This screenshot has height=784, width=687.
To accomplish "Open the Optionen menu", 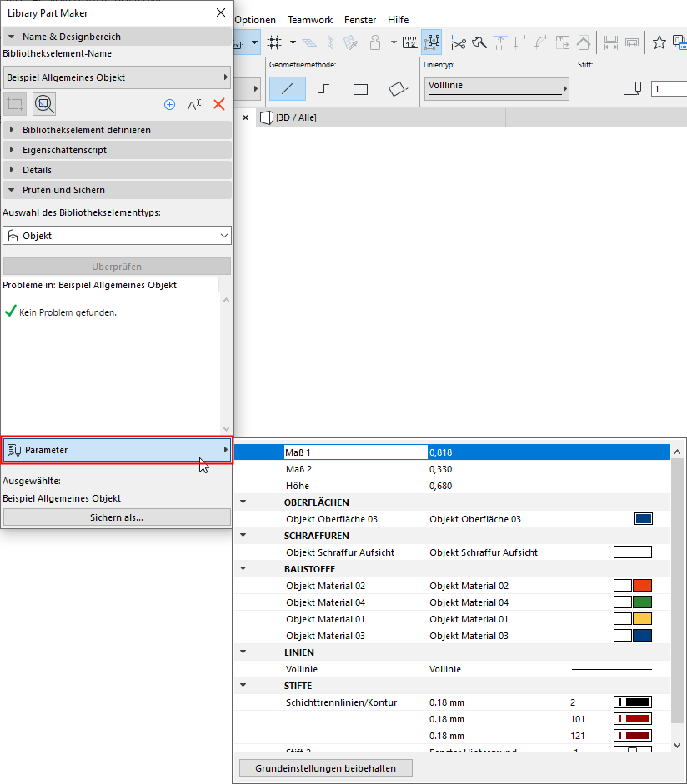I will pyautogui.click(x=254, y=19).
